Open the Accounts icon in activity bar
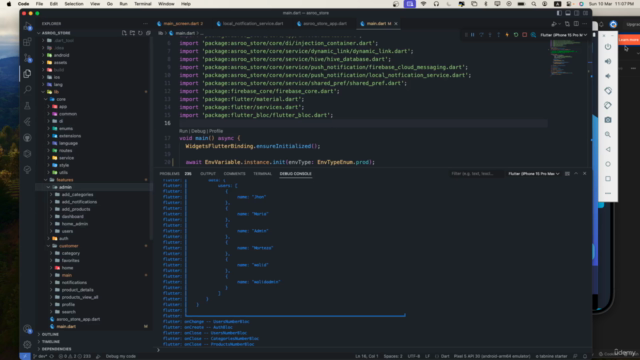The width and height of the screenshot is (640, 360). [27, 329]
